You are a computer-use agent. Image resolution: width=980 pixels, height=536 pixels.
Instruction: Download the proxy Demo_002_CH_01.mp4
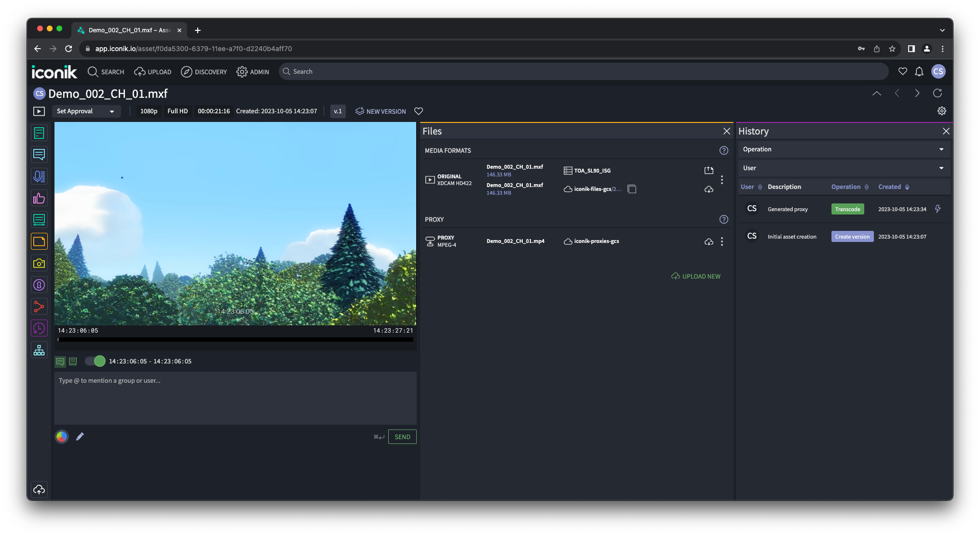click(708, 241)
